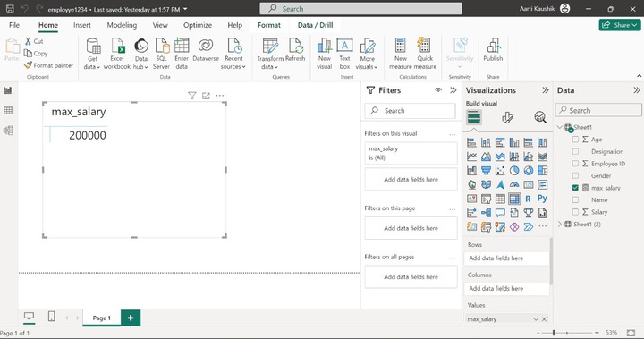The height and width of the screenshot is (339, 644).
Task: Select the funnel chart visual
Action: pos(486,171)
